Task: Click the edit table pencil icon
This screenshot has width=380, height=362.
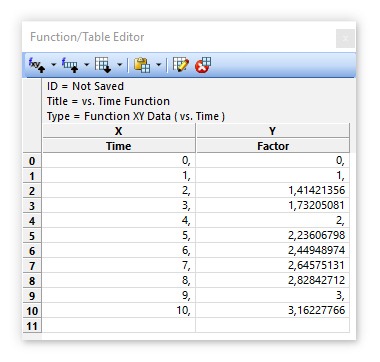Action: point(181,64)
